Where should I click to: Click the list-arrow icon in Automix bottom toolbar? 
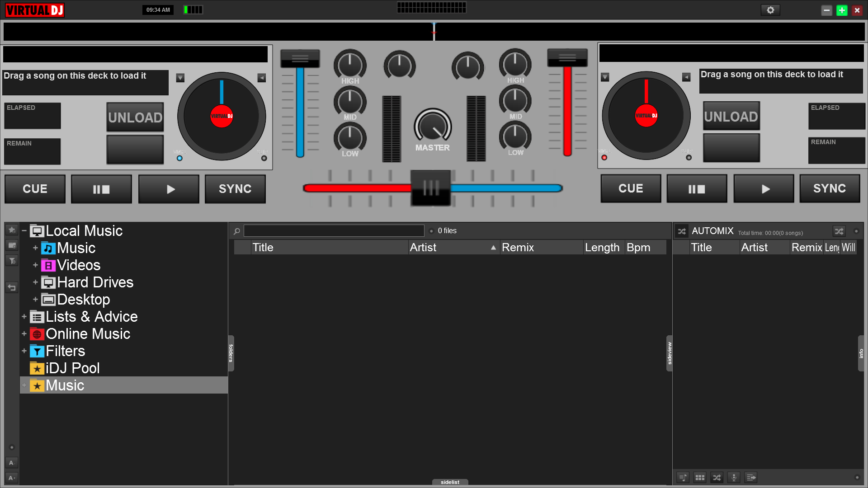(x=751, y=478)
